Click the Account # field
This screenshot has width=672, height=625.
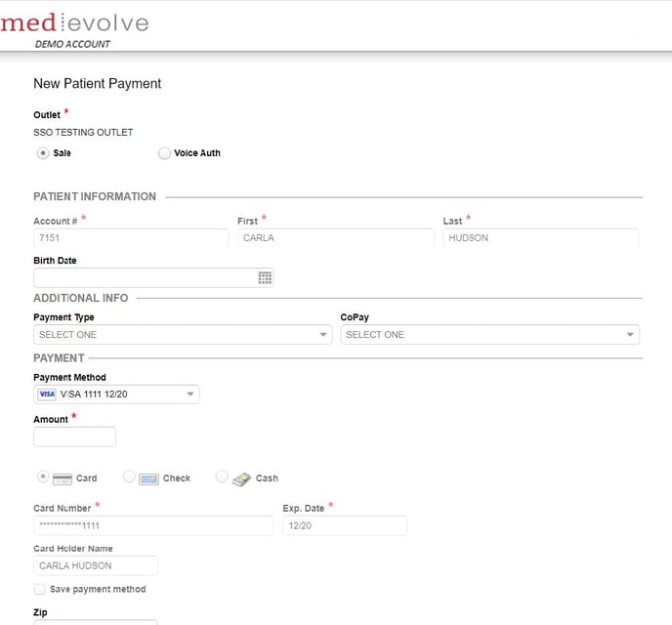[x=130, y=237]
